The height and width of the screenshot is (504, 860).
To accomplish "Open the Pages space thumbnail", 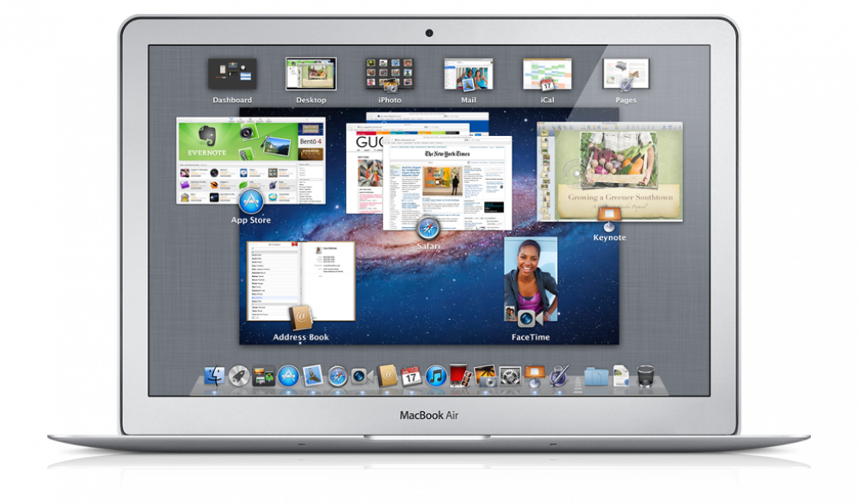I will (x=626, y=74).
